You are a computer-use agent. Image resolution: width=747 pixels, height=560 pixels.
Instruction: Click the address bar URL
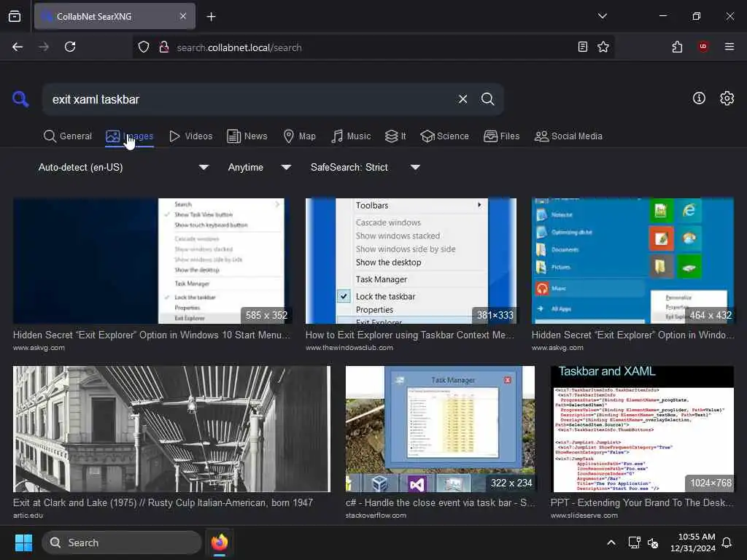[239, 47]
